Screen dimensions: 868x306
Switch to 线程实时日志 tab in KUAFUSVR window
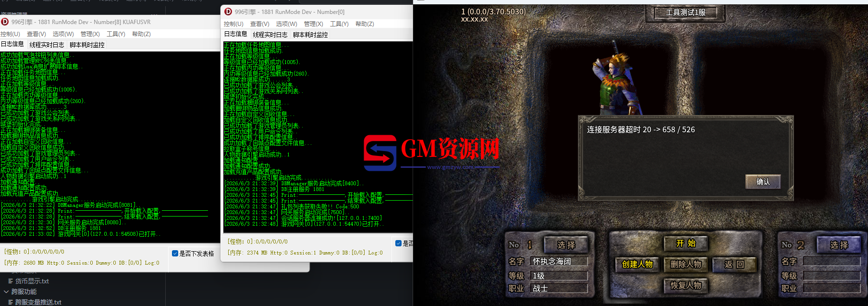coord(47,45)
